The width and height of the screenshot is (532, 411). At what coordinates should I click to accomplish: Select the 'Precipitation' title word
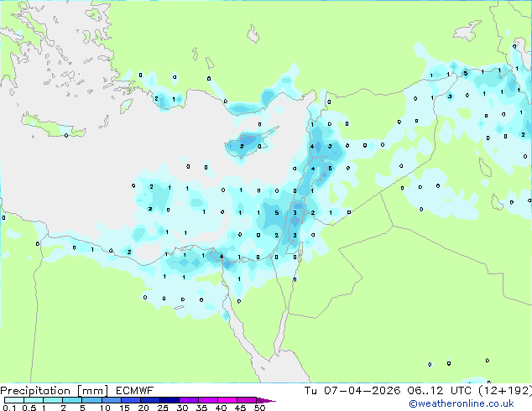point(35,391)
